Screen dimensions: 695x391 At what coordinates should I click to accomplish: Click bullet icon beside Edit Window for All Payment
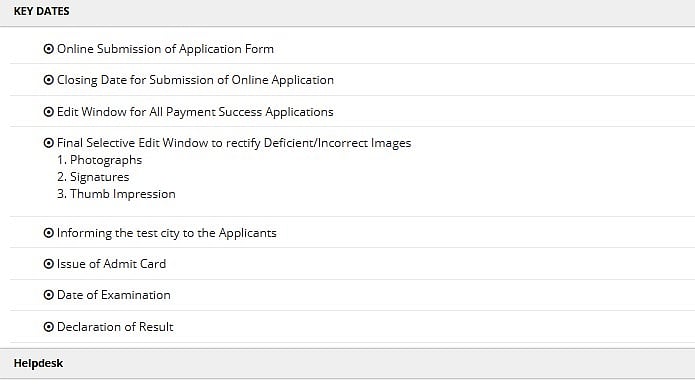(49, 112)
